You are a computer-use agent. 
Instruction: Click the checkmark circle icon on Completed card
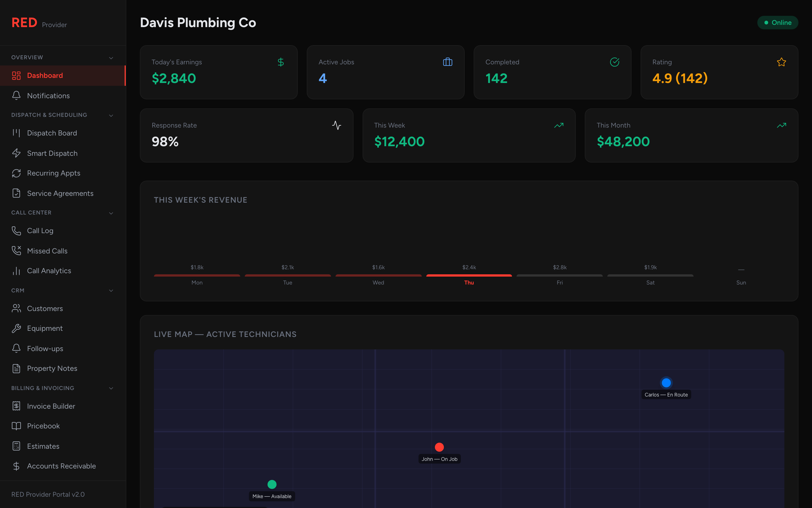pos(615,62)
